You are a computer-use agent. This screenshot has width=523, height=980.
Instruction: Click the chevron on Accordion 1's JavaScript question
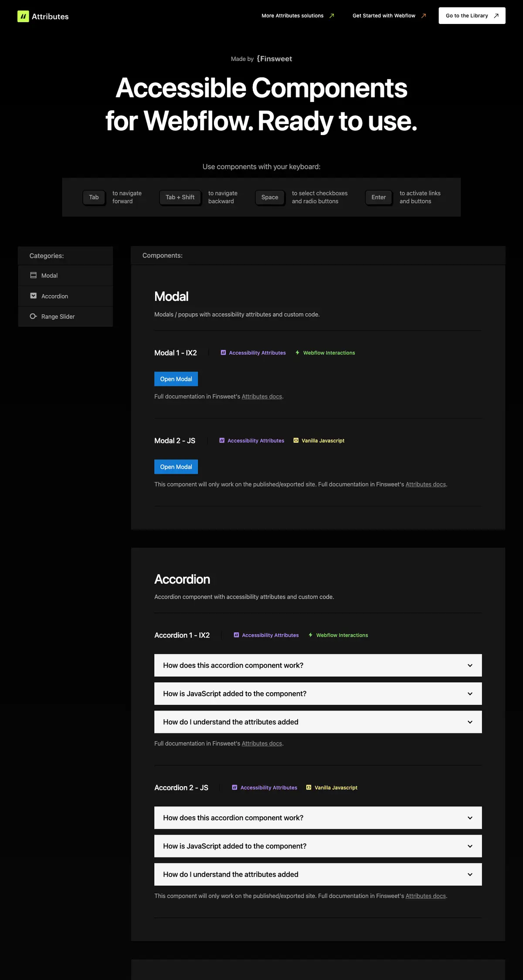(470, 694)
